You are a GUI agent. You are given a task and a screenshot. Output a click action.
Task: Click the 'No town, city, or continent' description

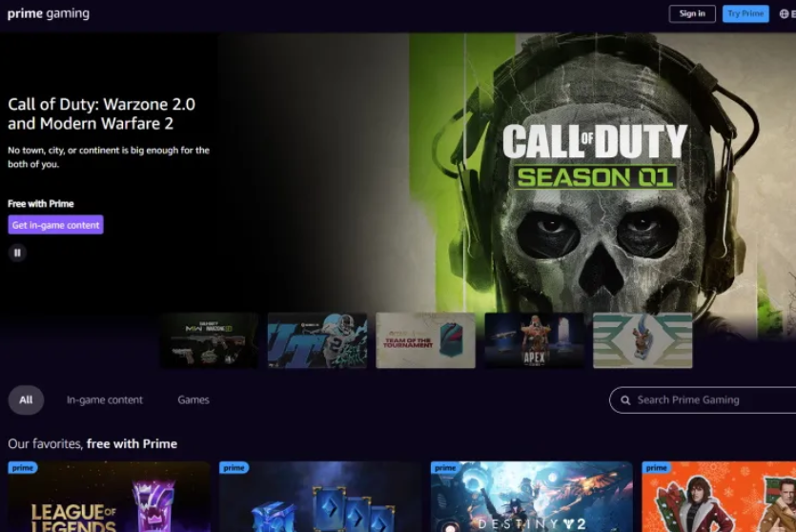(x=109, y=157)
